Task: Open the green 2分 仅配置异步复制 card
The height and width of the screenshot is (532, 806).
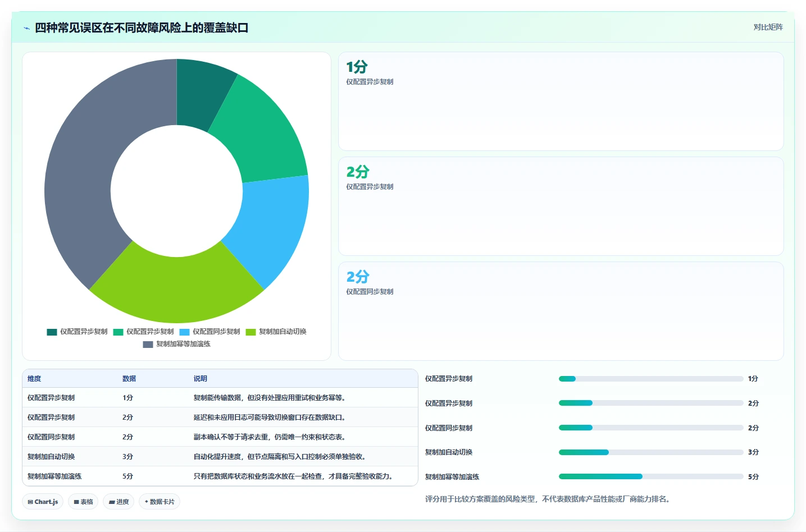Action: point(561,206)
